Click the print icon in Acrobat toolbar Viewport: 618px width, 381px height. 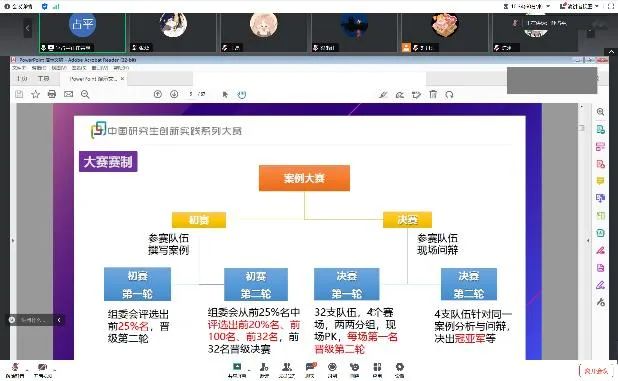[x=52, y=94]
